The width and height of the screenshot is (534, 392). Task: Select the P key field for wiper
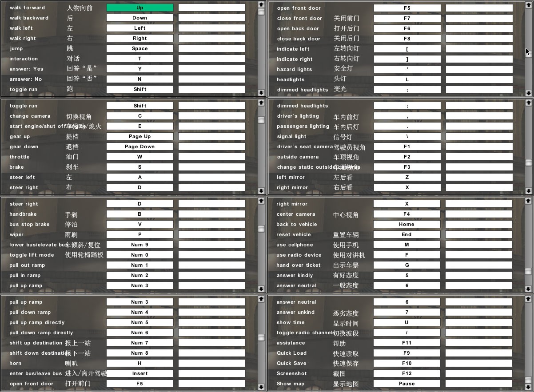[x=140, y=234]
